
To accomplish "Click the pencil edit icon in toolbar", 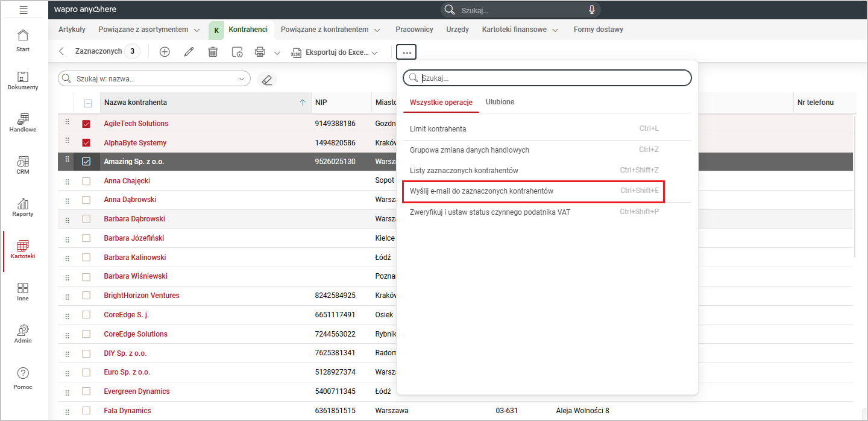I will (189, 52).
